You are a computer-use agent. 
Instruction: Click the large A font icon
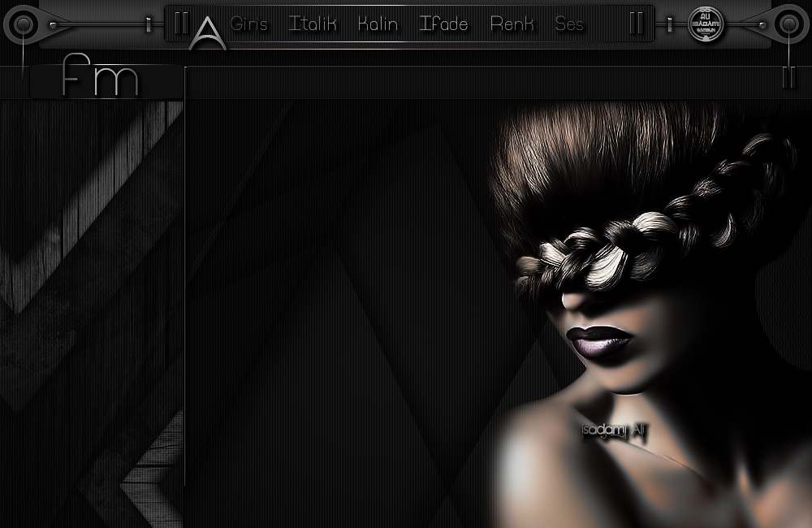(x=207, y=33)
